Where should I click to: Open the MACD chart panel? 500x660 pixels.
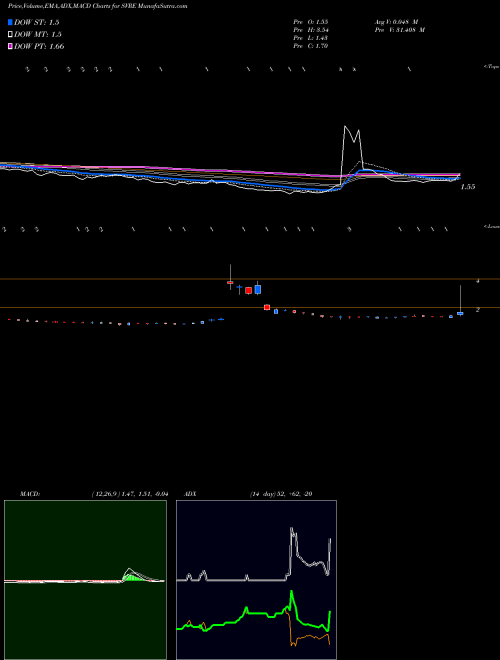click(x=85, y=580)
